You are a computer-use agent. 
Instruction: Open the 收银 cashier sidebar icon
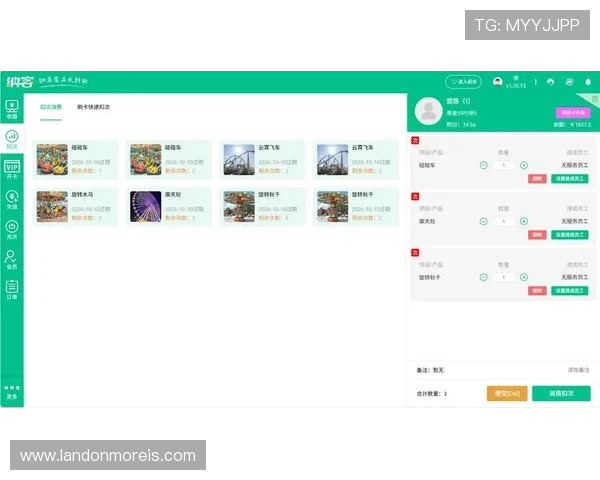(12, 109)
